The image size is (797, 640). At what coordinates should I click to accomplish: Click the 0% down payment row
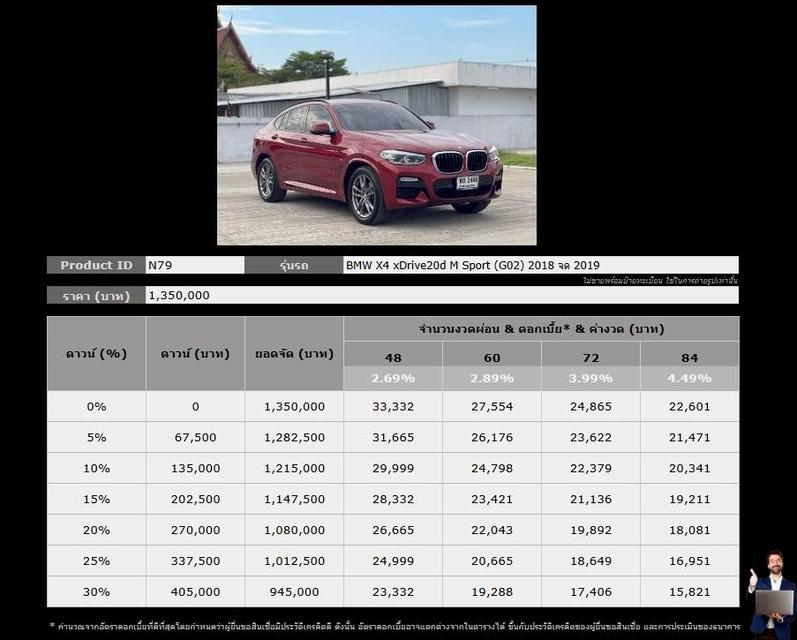tap(96, 406)
